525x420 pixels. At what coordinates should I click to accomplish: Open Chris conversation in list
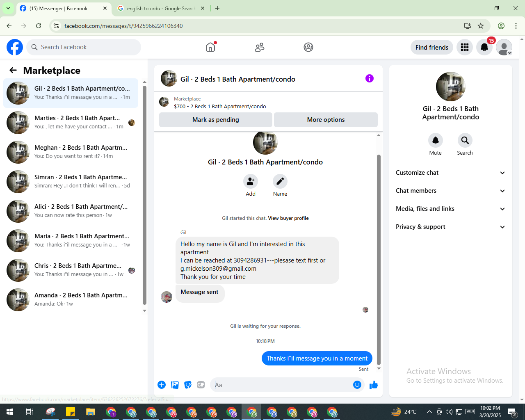point(71,270)
